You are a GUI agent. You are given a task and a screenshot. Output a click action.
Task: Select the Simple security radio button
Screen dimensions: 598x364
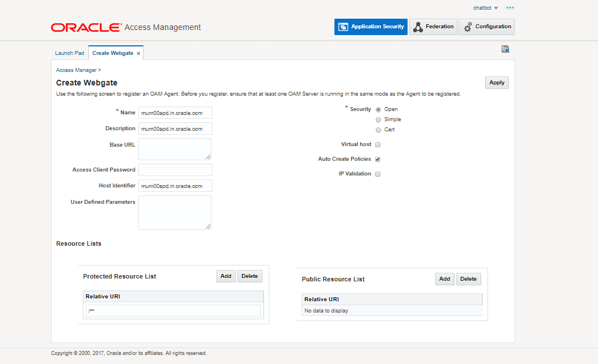378,119
